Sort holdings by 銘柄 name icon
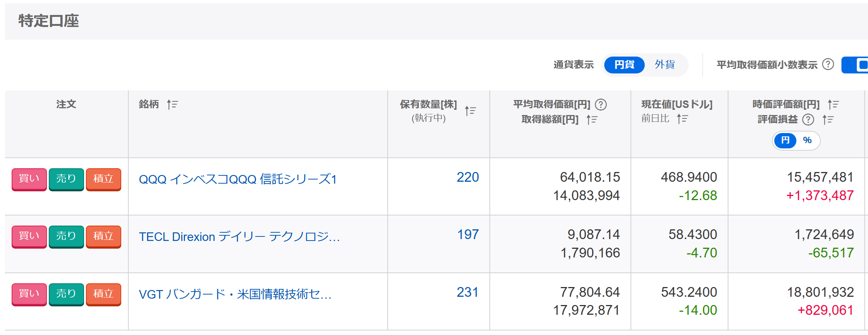868x335 pixels. click(x=172, y=104)
